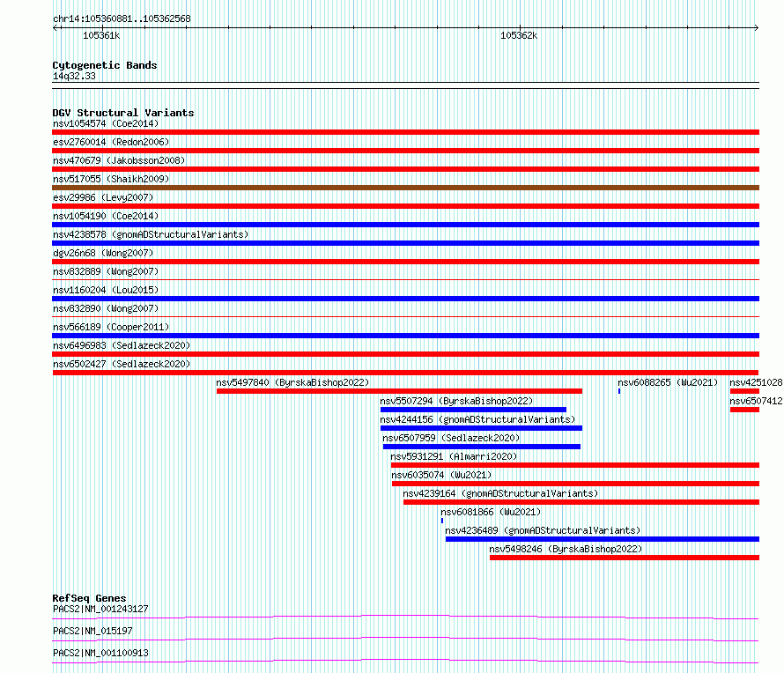Click the blue nsv1054190 (Coe2014) bar
The width and height of the screenshot is (784, 673).
click(405, 225)
